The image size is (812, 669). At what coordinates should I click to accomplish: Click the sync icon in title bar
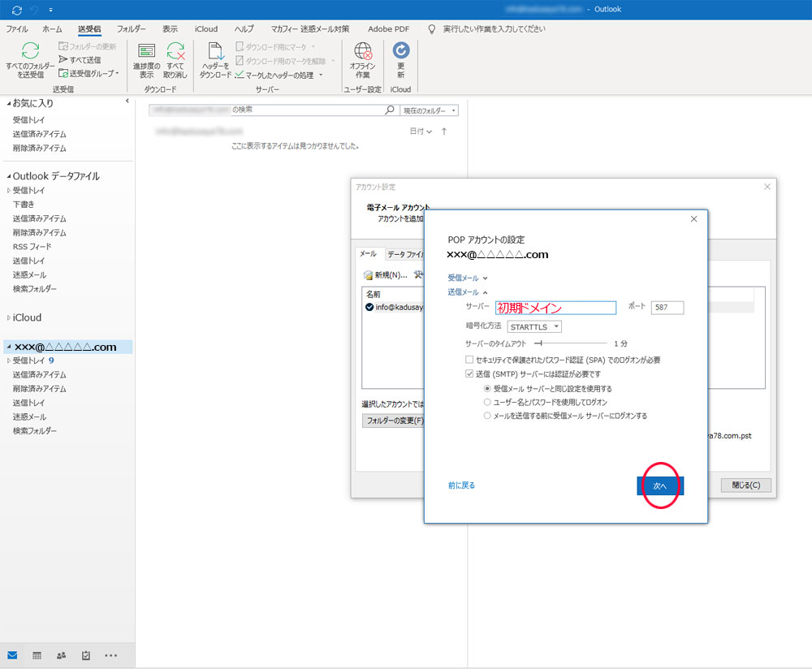pyautogui.click(x=16, y=10)
